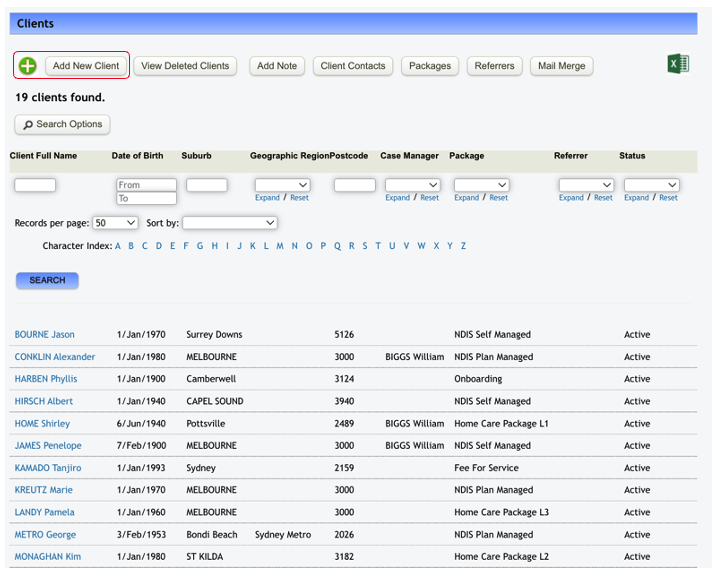719x575 pixels.
Task: Open Client Contacts
Action: [353, 66]
